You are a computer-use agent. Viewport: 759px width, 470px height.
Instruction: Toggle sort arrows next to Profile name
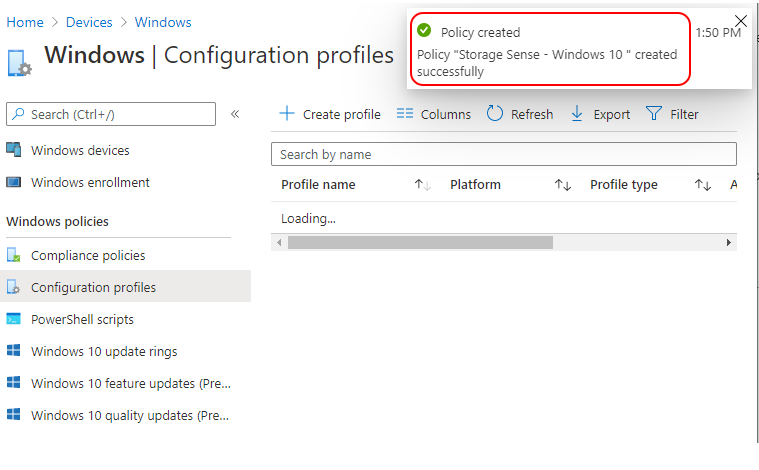click(x=423, y=184)
